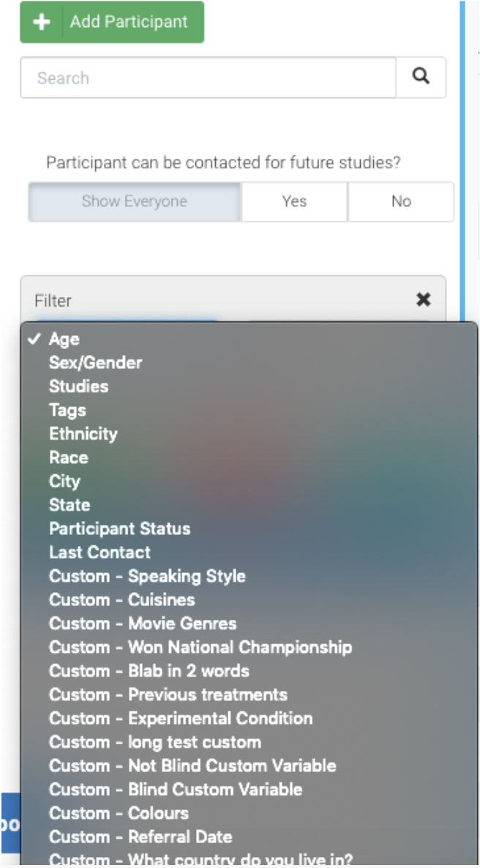Select the Tags filter option

pos(67,410)
